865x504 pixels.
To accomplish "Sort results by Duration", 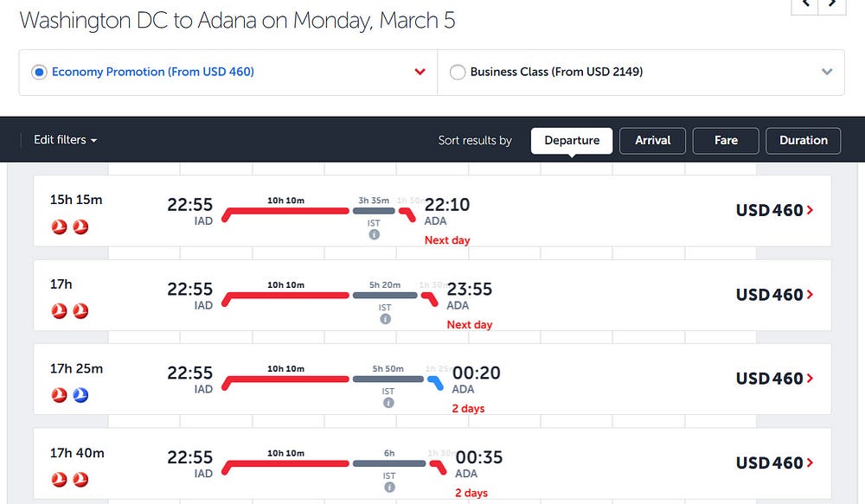I will [x=803, y=140].
